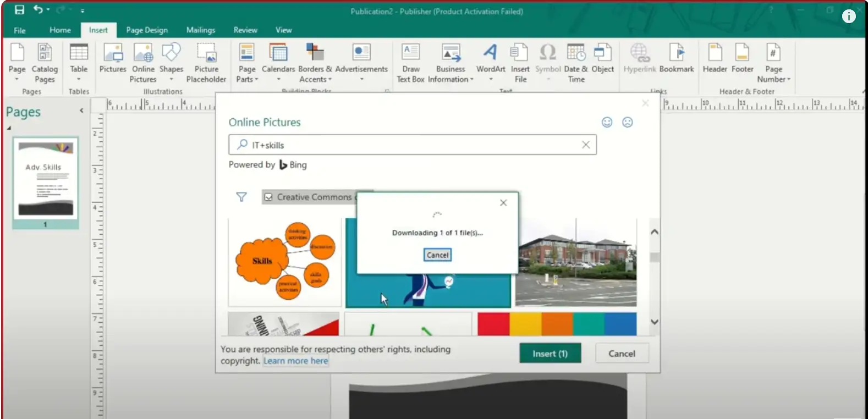Switch to the Page Design tab
Viewport: 868px width, 419px height.
click(147, 30)
